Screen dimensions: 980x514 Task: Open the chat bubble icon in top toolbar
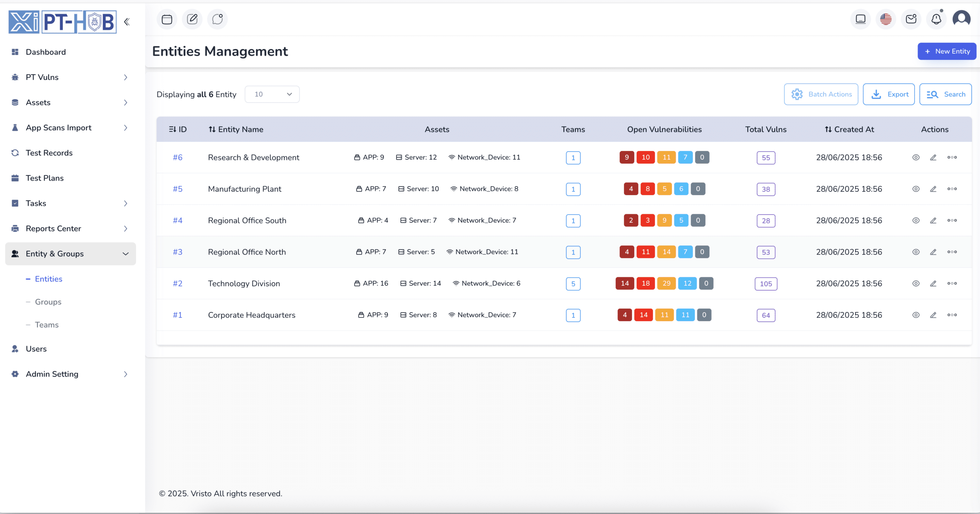(x=217, y=19)
